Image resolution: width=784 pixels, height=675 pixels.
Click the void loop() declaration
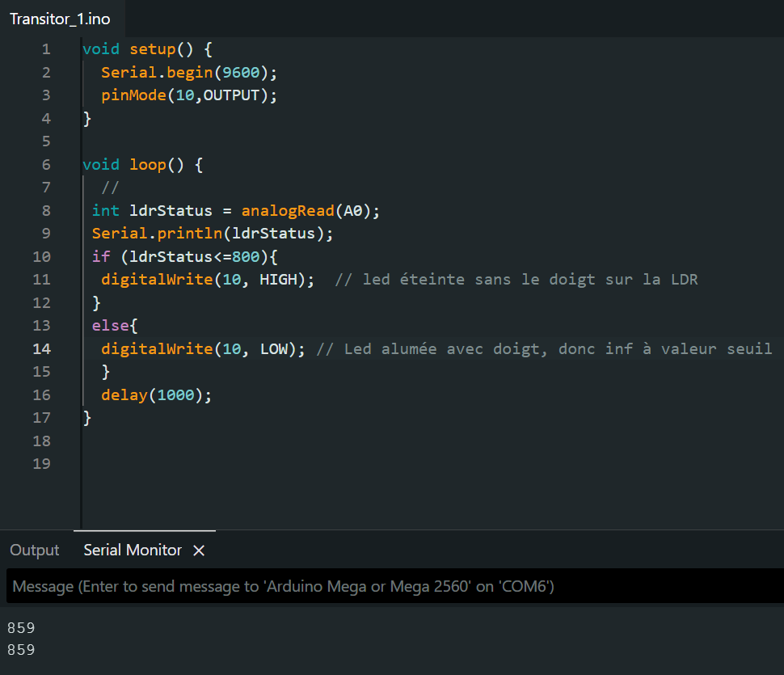coord(142,165)
